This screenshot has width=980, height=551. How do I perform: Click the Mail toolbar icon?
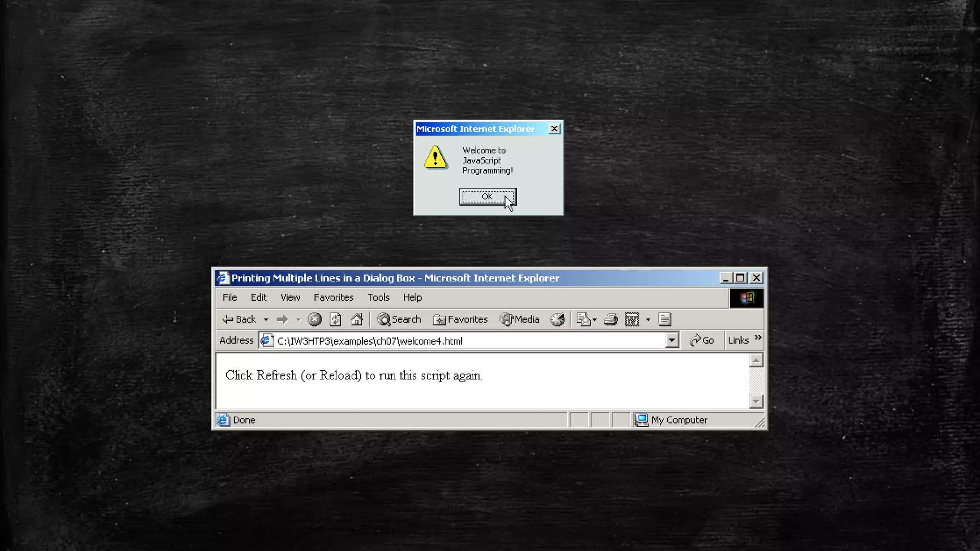point(584,320)
